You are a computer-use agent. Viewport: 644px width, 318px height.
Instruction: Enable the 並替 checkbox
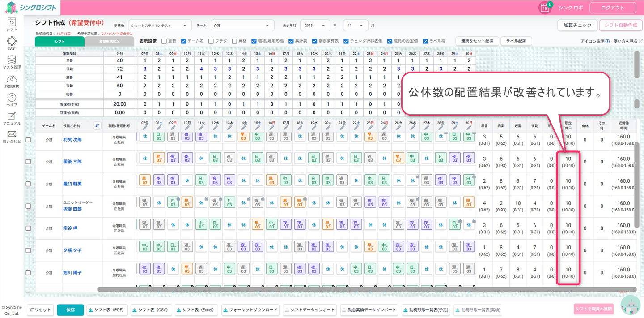coord(164,41)
